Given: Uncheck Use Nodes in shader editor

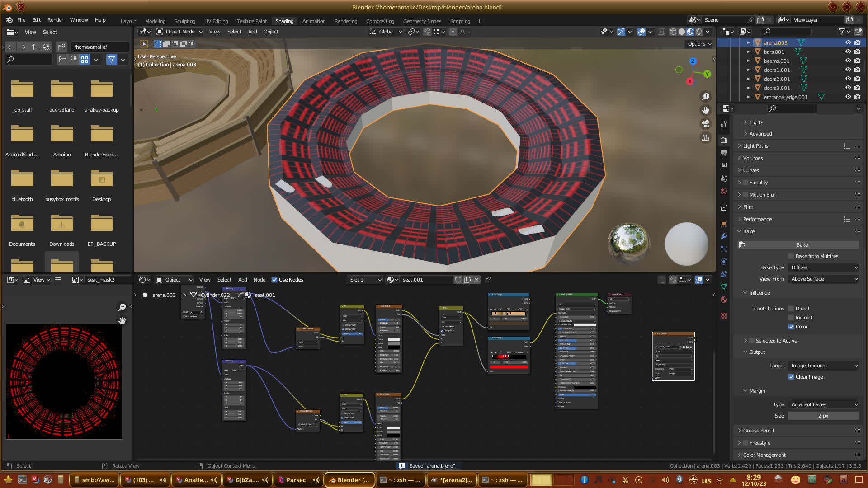Looking at the screenshot, I should [x=274, y=280].
